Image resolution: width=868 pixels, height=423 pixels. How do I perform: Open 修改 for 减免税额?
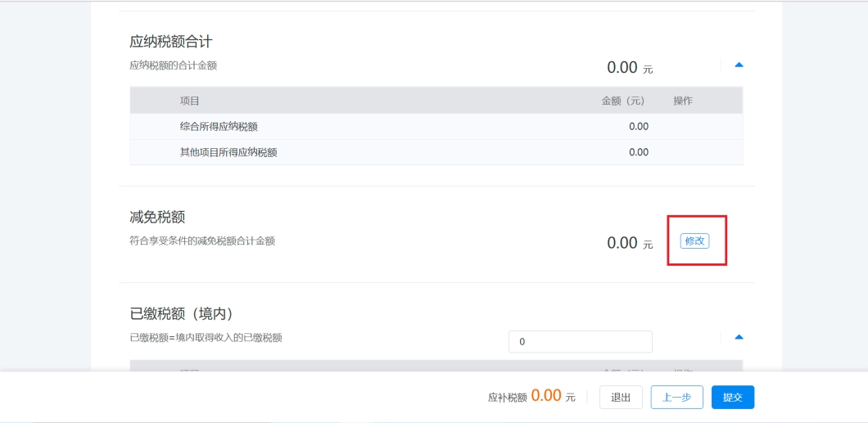click(x=694, y=241)
